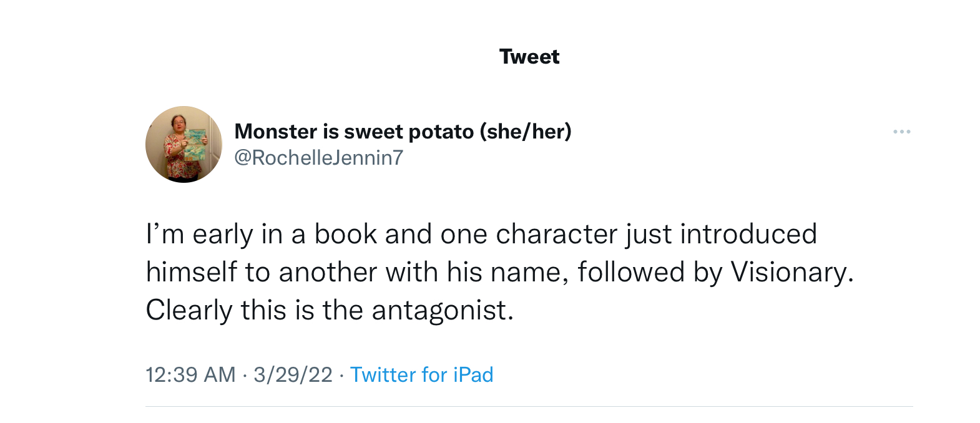
Task: Click the divider line below the tweet
Action: [529, 407]
